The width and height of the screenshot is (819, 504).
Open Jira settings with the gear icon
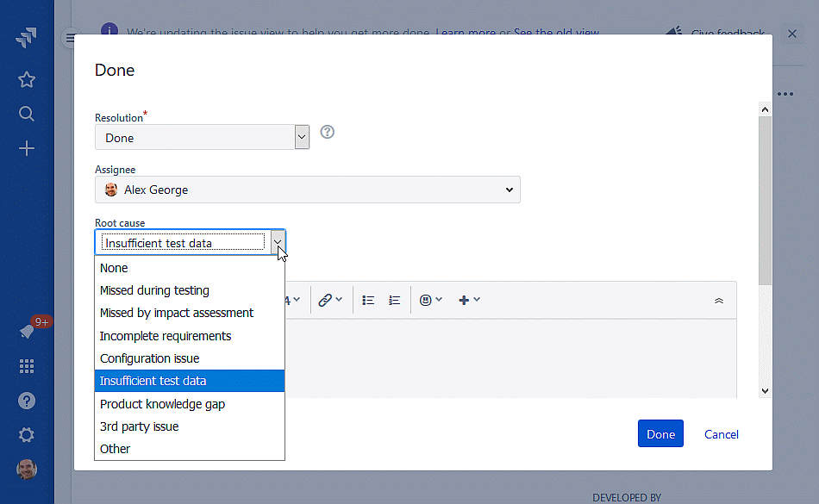click(26, 434)
